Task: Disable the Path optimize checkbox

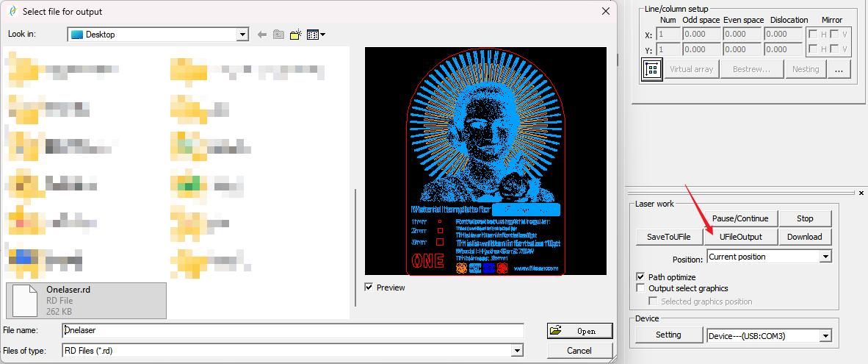Action: pos(640,277)
